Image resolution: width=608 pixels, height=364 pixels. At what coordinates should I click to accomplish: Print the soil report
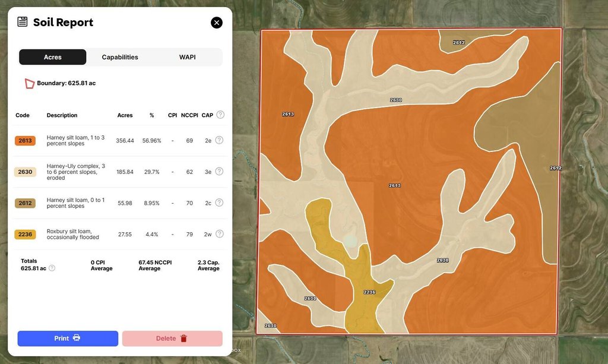[x=68, y=338]
